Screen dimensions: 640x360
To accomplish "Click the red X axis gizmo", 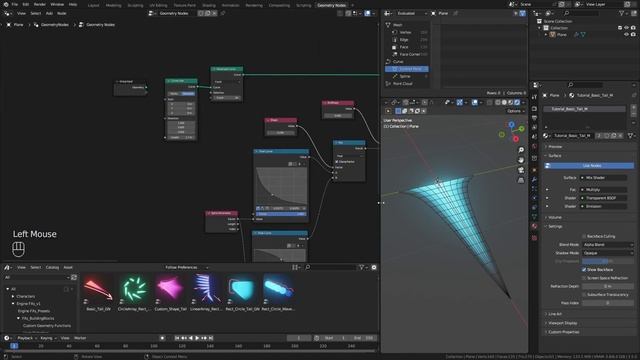I will tap(516, 139).
